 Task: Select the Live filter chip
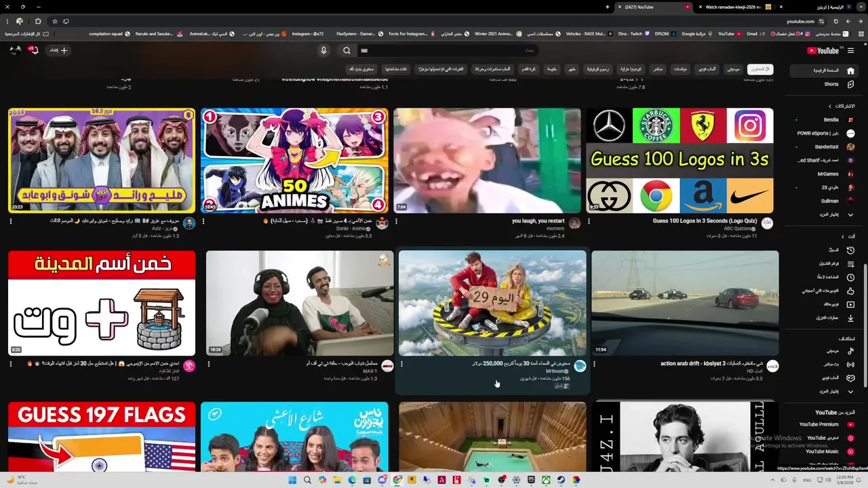[x=658, y=69]
